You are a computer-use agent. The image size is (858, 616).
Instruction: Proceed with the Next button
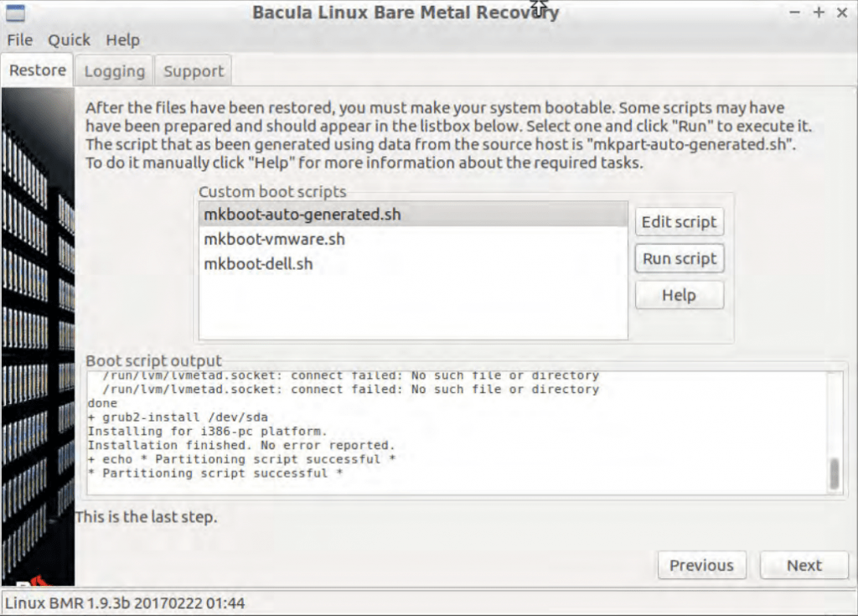(804, 566)
